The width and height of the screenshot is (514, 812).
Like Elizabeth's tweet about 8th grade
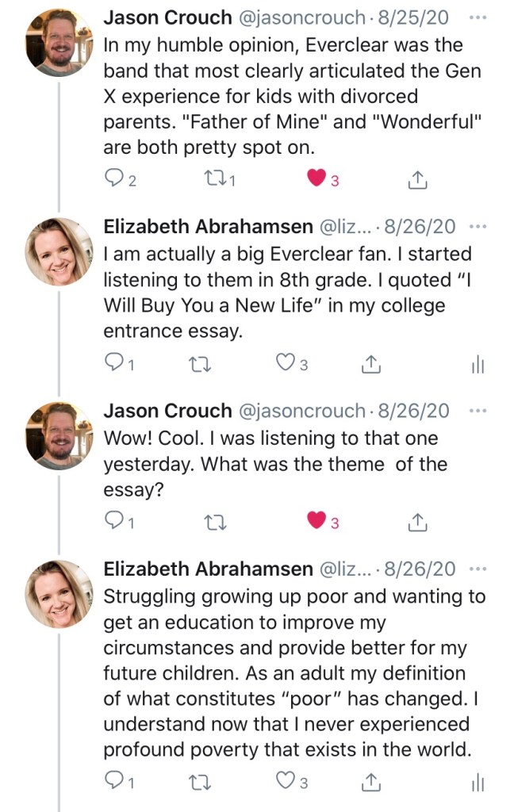point(285,363)
